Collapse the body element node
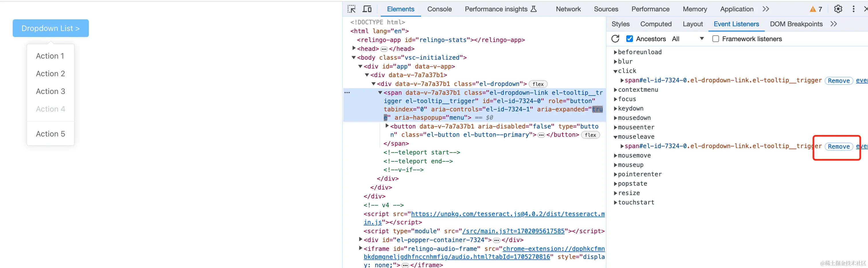868x268 pixels. pos(354,58)
